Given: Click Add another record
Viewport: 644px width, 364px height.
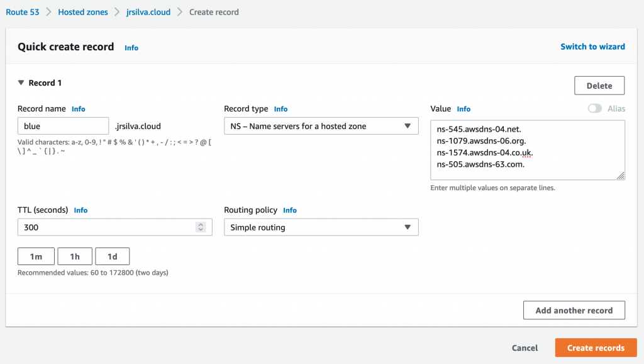Looking at the screenshot, I should [574, 310].
